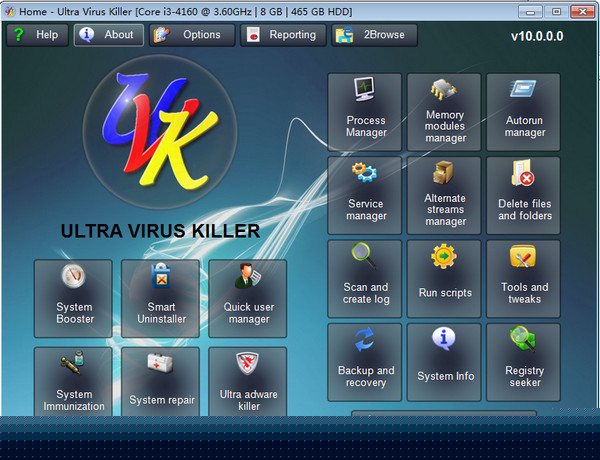This screenshot has width=600, height=460.
Task: Open Tools and tweaks
Action: [x=523, y=279]
